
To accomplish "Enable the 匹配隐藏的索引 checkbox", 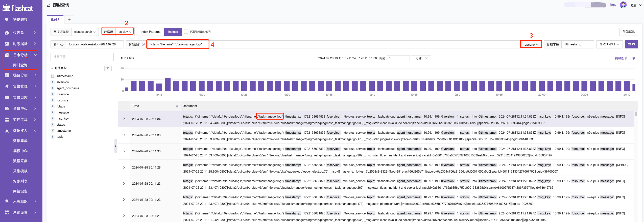I will 186,32.
